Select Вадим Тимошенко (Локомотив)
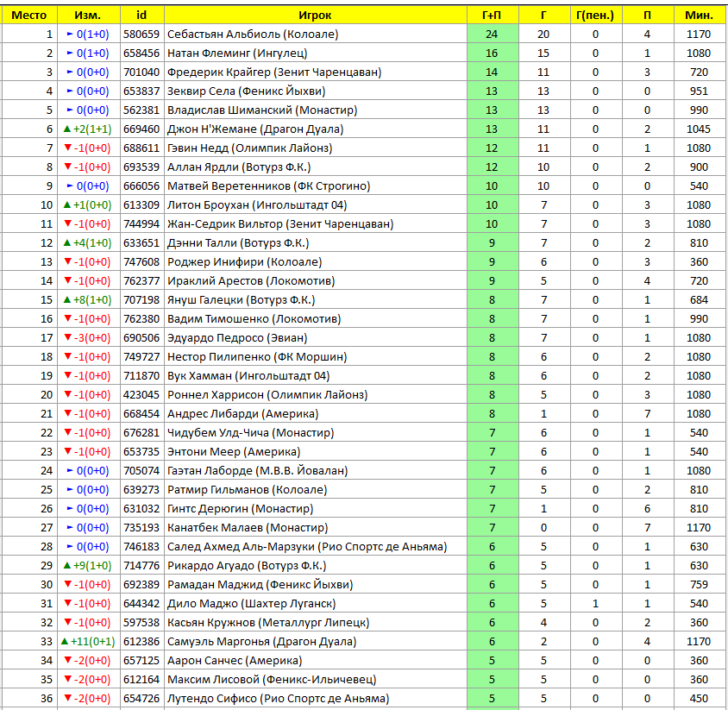This screenshot has height=710, width=728. 254,319
